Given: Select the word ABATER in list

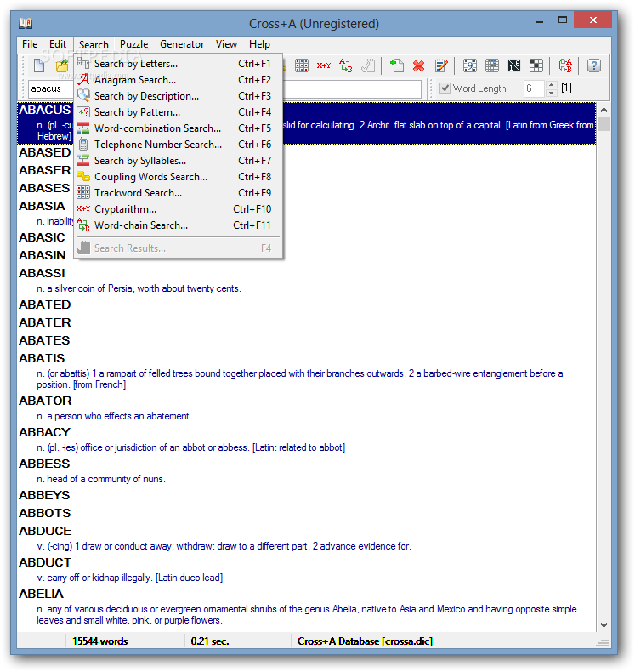Looking at the screenshot, I should [x=44, y=322].
